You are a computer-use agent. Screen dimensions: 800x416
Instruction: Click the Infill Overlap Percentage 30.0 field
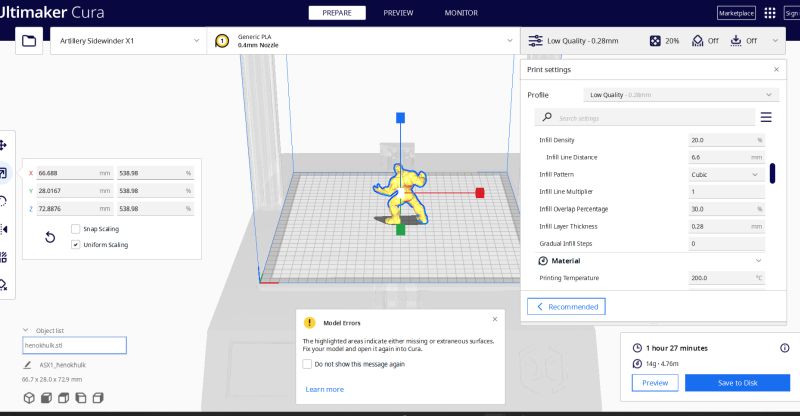click(727, 209)
